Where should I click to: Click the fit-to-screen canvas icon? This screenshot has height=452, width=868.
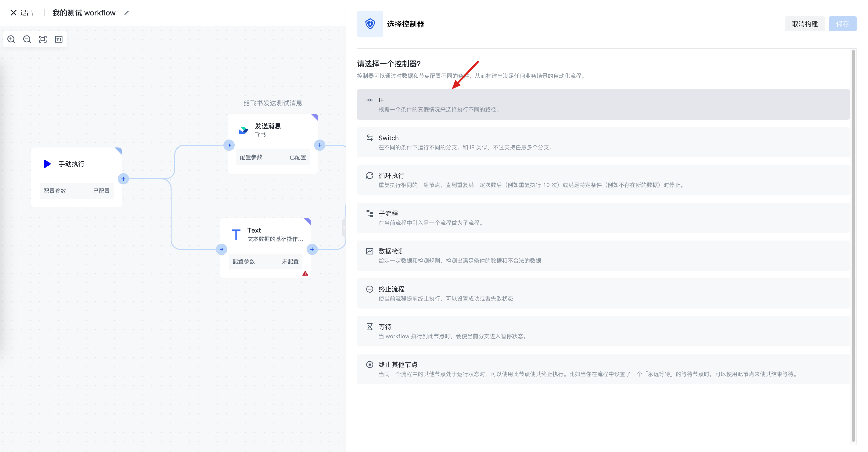(x=43, y=39)
